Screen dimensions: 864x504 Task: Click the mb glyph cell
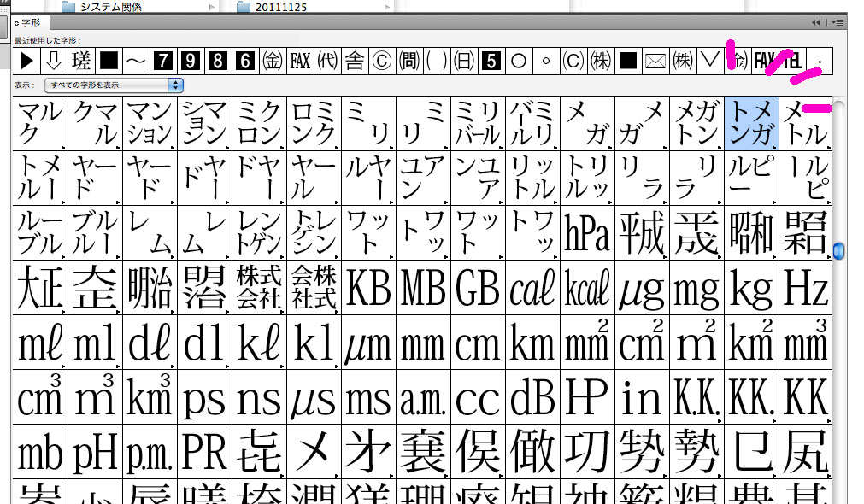(40, 452)
